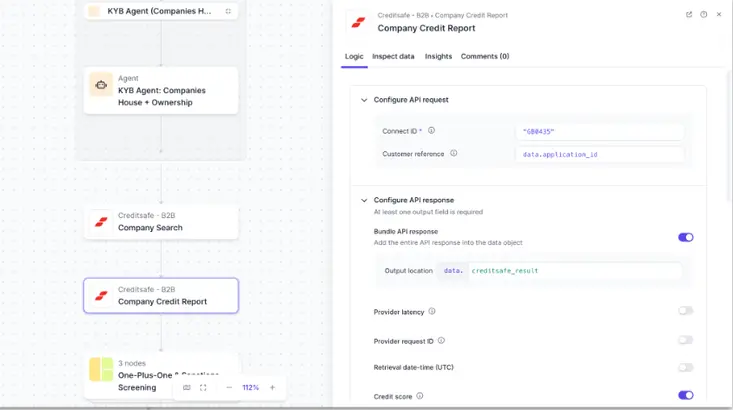Click info icon beside Credit score
Screen dimensions: 733x410
420,396
